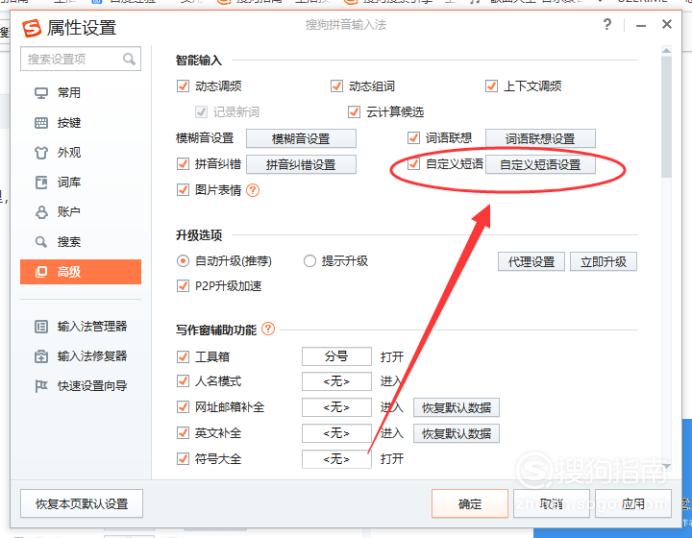Viewport: 692px width, 538px height.
Task: Click 恢复默认数据 in the 网址邮箱补全 row
Action: click(x=456, y=407)
